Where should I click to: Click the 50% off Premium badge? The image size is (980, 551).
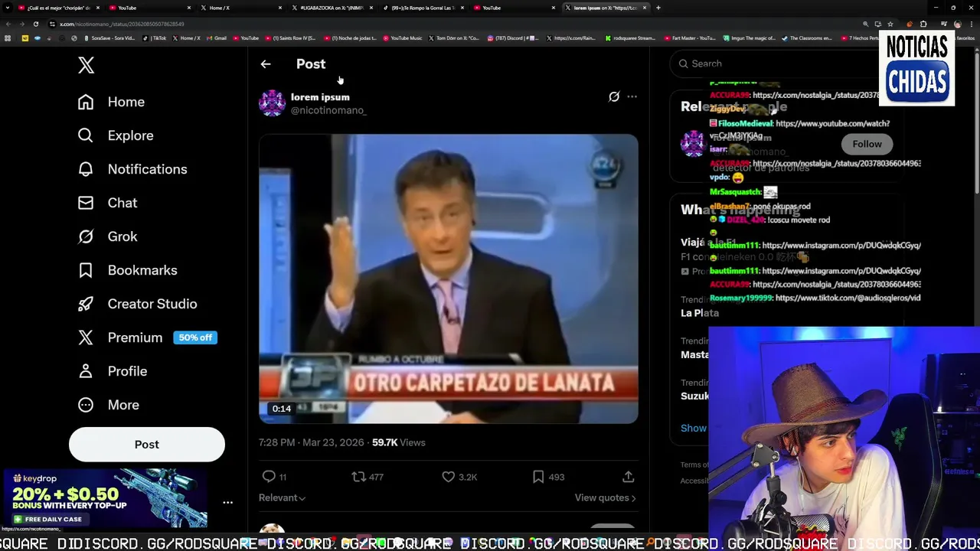tap(195, 337)
